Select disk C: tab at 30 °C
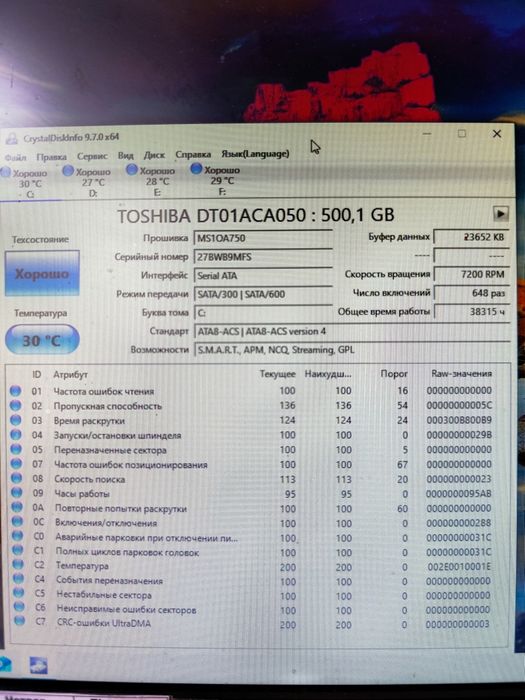This screenshot has height=700, width=525. click(25, 183)
